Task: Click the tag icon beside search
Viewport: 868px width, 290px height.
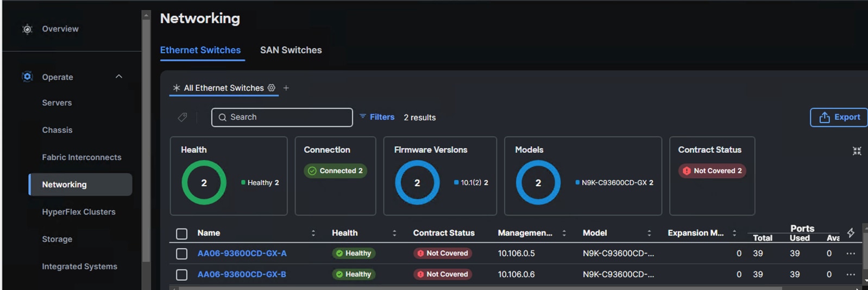Action: 183,117
